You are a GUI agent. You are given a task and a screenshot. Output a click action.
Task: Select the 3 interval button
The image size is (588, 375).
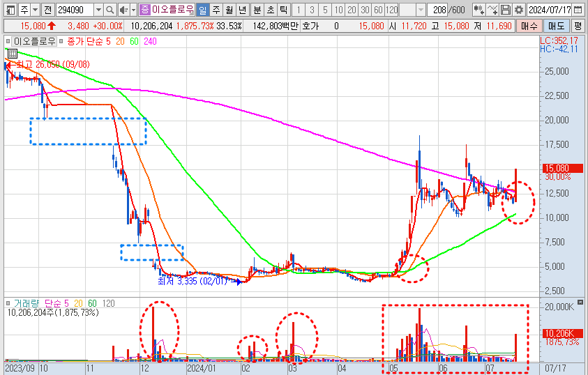pyautogui.click(x=312, y=10)
